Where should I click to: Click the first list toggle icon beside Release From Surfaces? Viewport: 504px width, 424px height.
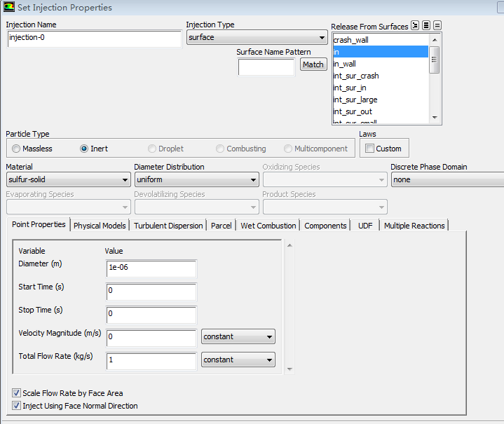pyautogui.click(x=415, y=25)
